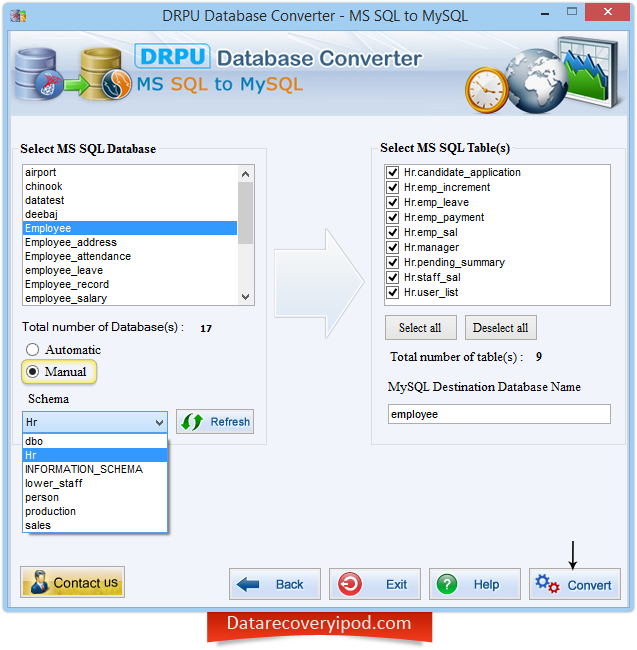Choose production schema option
The width and height of the screenshot is (637, 650).
point(95,512)
